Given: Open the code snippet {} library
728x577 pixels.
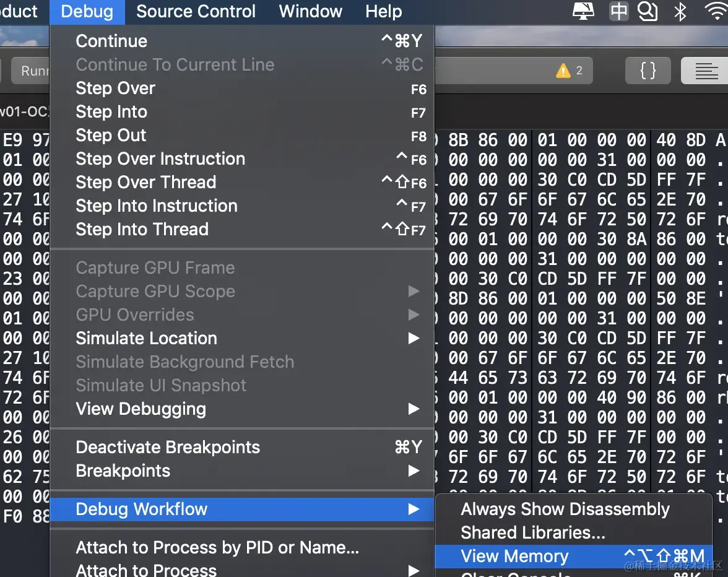Looking at the screenshot, I should (648, 71).
